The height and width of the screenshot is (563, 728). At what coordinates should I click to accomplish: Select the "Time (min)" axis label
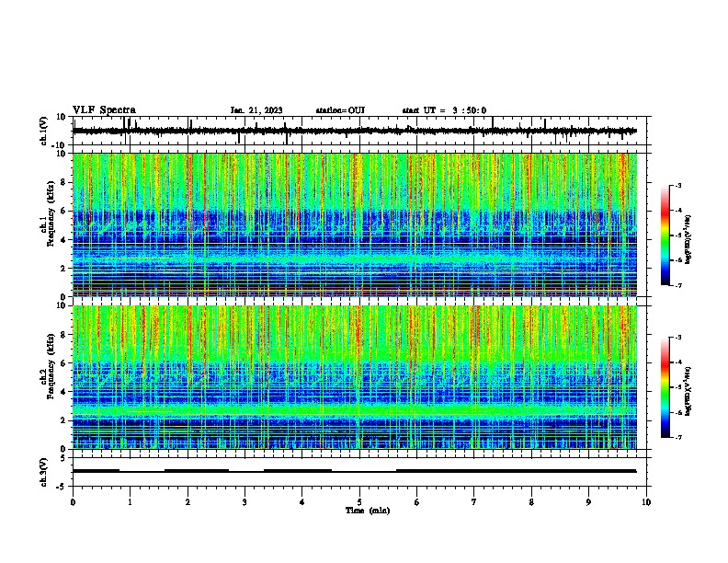click(x=368, y=511)
